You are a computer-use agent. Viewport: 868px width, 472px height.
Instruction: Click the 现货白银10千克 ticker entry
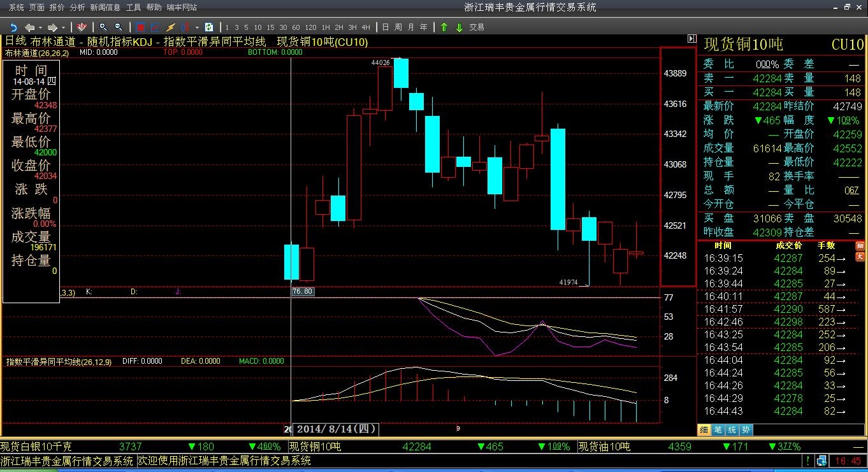36,447
